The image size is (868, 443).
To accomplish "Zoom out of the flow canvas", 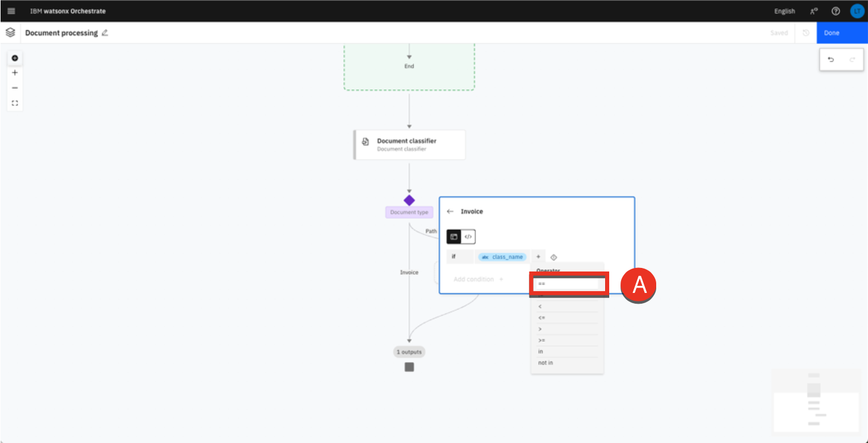I will click(x=15, y=88).
